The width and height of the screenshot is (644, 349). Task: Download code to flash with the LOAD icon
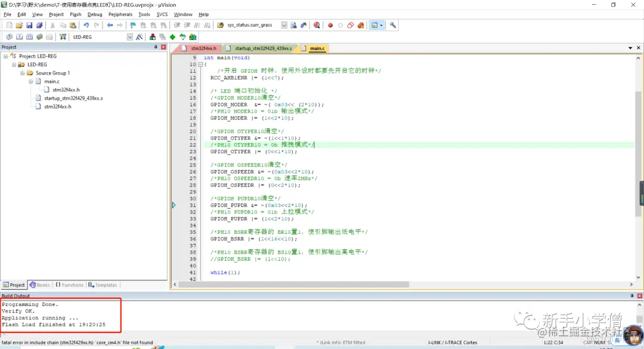[x=63, y=37]
